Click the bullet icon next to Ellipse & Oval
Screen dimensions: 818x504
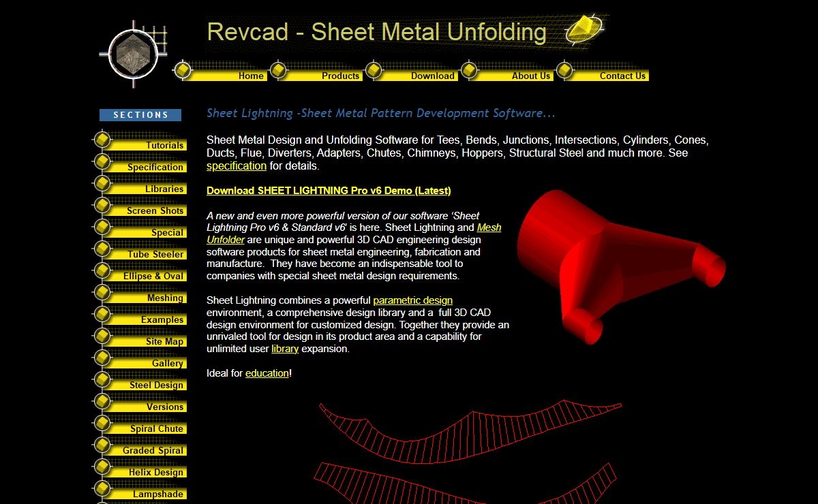point(102,271)
